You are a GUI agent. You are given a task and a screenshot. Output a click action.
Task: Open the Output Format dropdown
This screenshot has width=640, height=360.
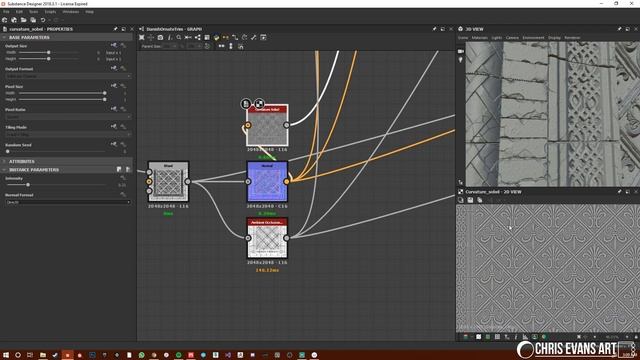68,76
